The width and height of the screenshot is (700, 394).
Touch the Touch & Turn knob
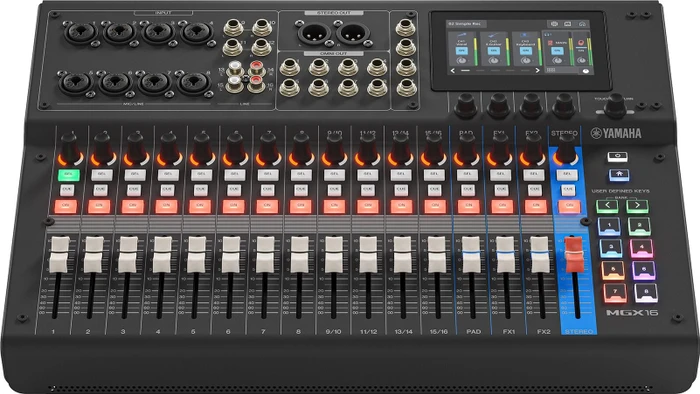tap(616, 105)
